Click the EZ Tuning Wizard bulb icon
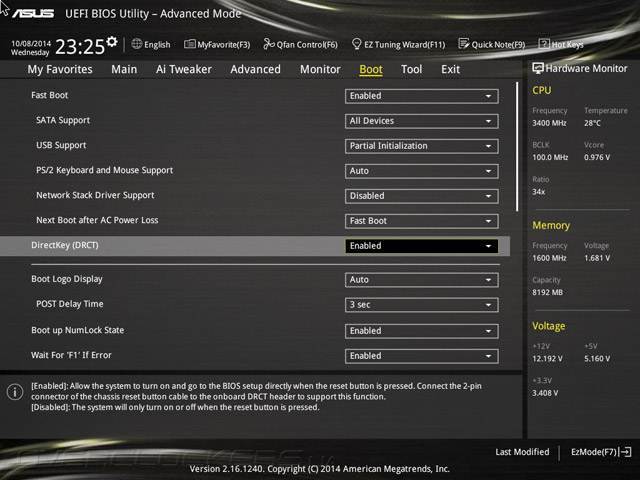This screenshot has height=480, width=640. point(356,44)
